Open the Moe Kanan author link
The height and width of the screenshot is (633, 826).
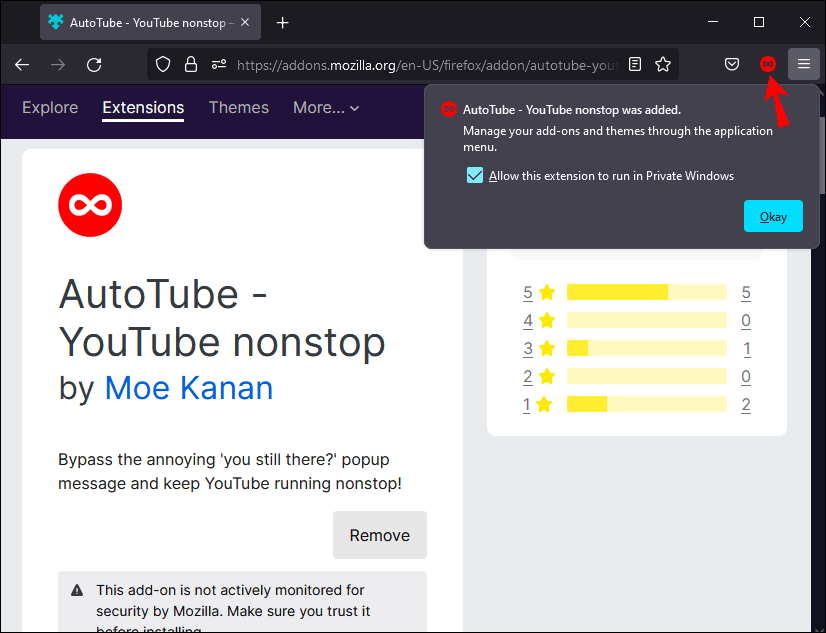pyautogui.click(x=188, y=388)
